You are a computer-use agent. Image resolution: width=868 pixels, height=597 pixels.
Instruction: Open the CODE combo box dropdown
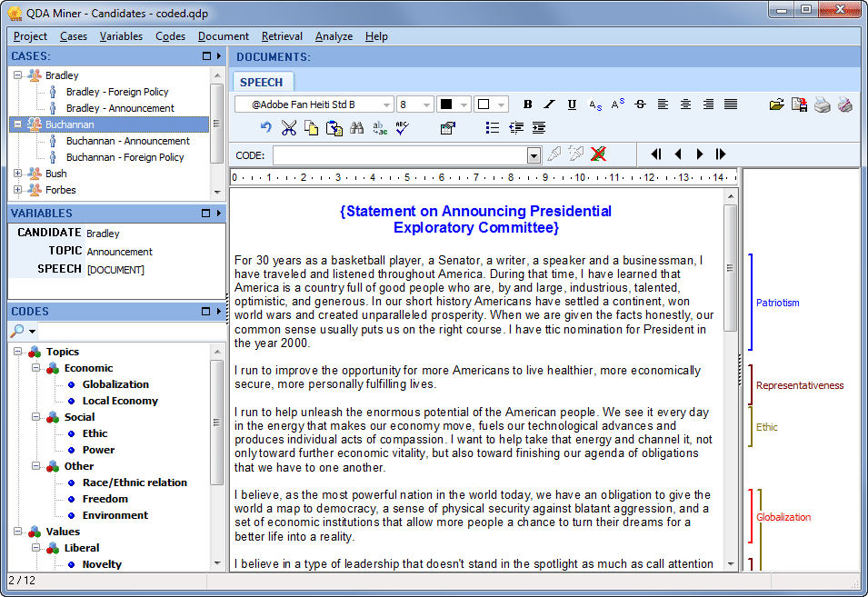click(x=534, y=156)
